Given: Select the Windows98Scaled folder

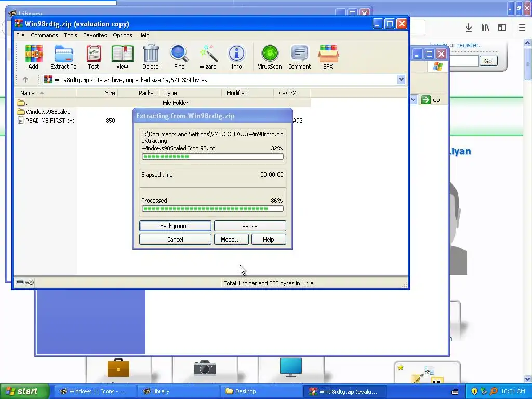Looking at the screenshot, I should (x=44, y=112).
